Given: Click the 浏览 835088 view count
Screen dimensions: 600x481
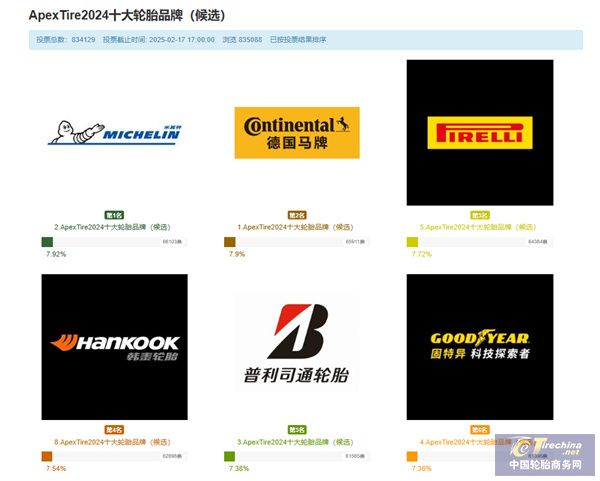Looking at the screenshot, I should click(242, 39).
